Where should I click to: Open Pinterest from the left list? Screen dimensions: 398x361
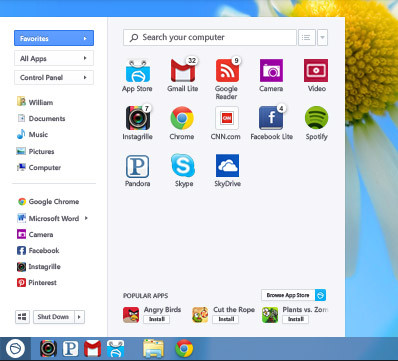click(37, 283)
